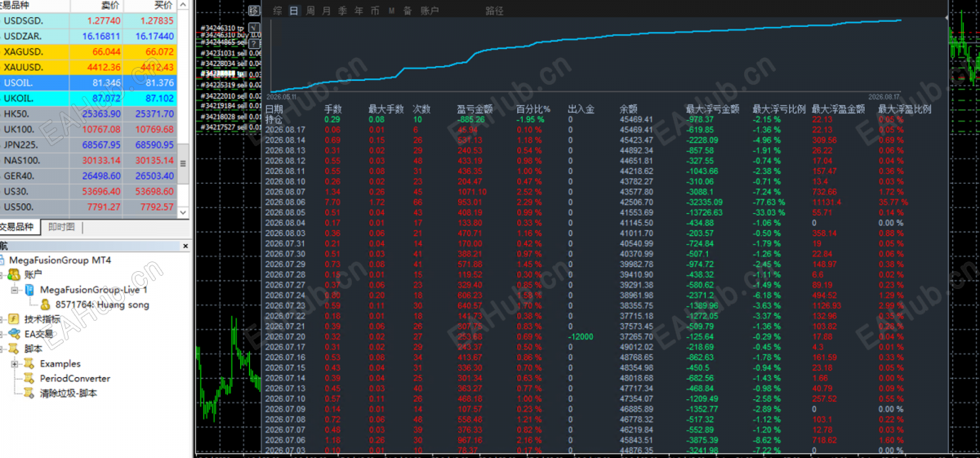Click the 脚本 scripts folder icon

coord(15,349)
